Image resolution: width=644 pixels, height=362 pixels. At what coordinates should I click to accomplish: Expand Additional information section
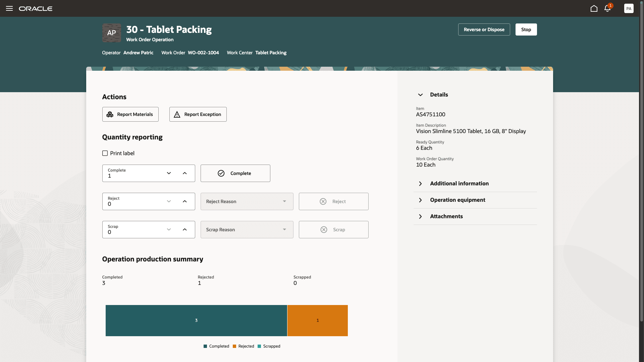459,184
